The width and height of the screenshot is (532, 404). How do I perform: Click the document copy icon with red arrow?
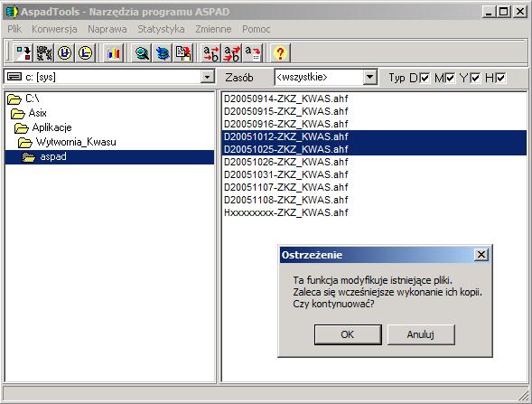tap(182, 53)
